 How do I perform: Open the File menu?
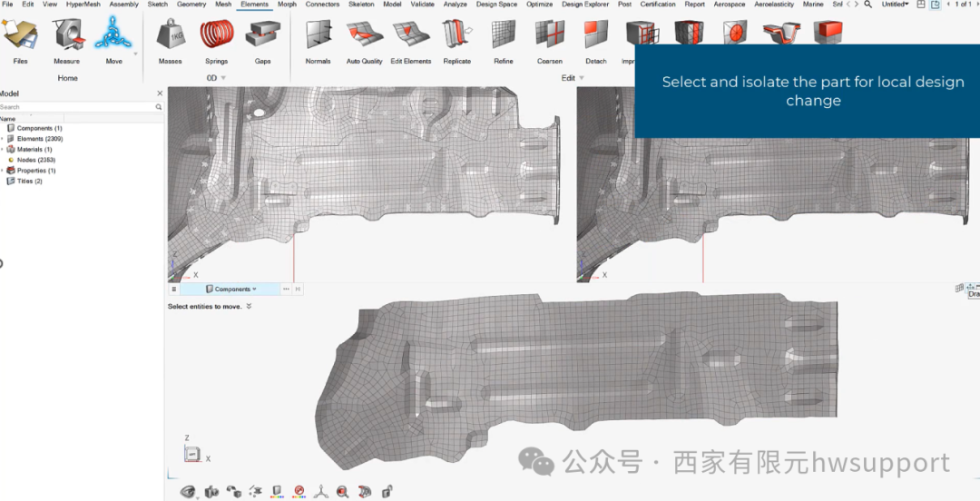coord(7,5)
